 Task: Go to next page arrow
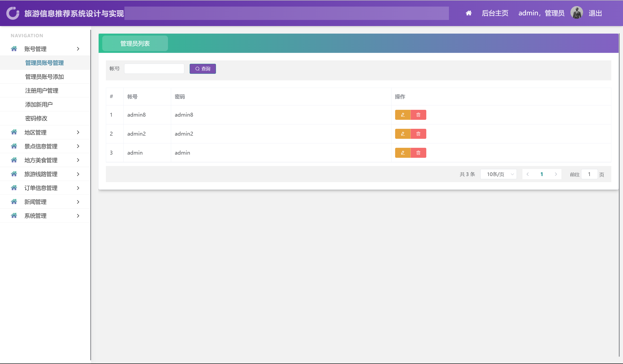pyautogui.click(x=556, y=174)
